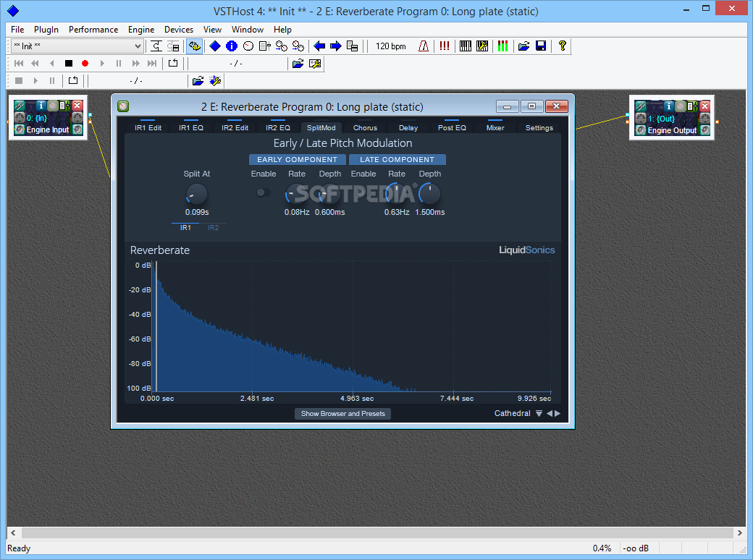Click the Early Component Rate knob

tap(296, 195)
